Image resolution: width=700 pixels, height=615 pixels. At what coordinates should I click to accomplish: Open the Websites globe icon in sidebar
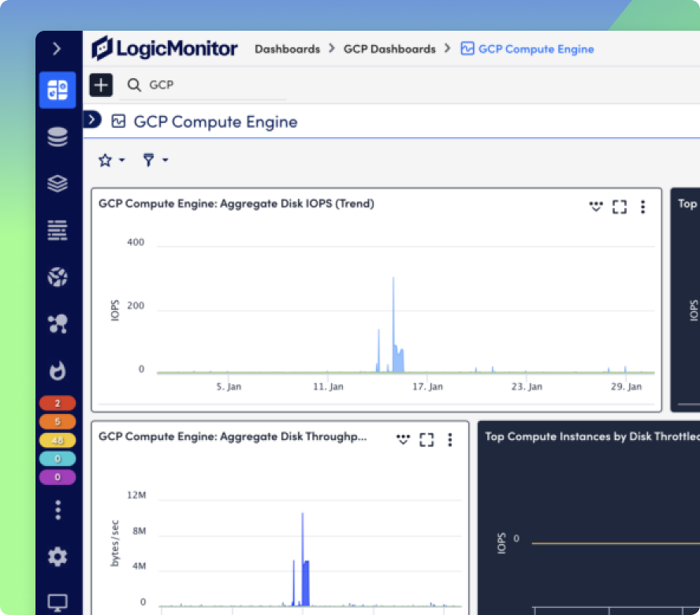point(57,277)
